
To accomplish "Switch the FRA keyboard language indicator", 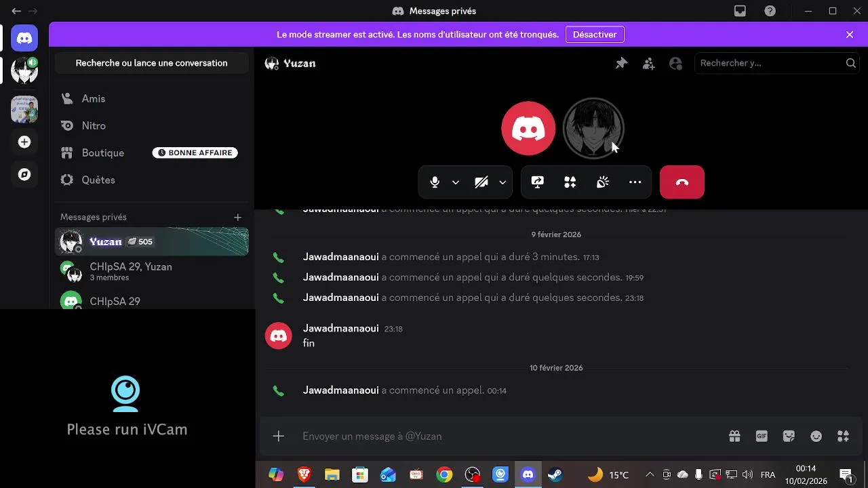I will (x=768, y=474).
